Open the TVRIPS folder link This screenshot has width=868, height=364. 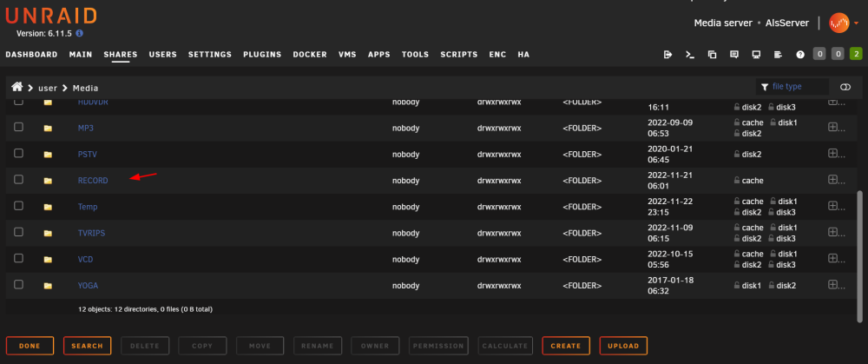click(x=91, y=233)
